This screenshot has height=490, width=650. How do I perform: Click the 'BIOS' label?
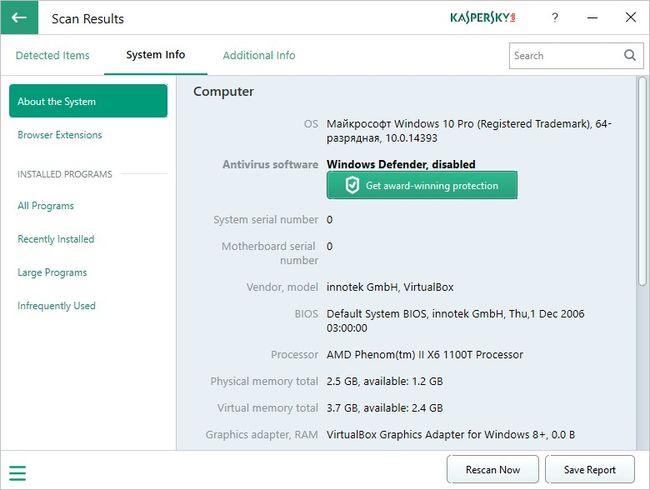click(x=306, y=314)
